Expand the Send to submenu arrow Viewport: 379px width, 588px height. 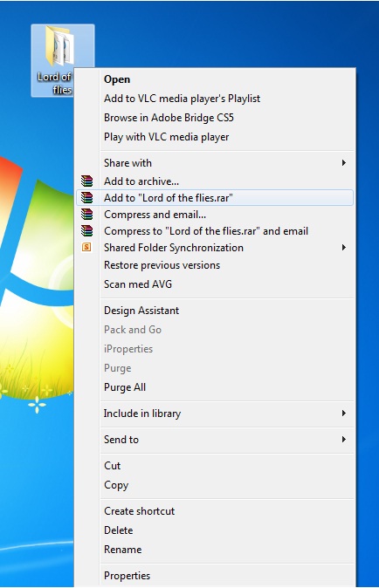pyautogui.click(x=343, y=439)
